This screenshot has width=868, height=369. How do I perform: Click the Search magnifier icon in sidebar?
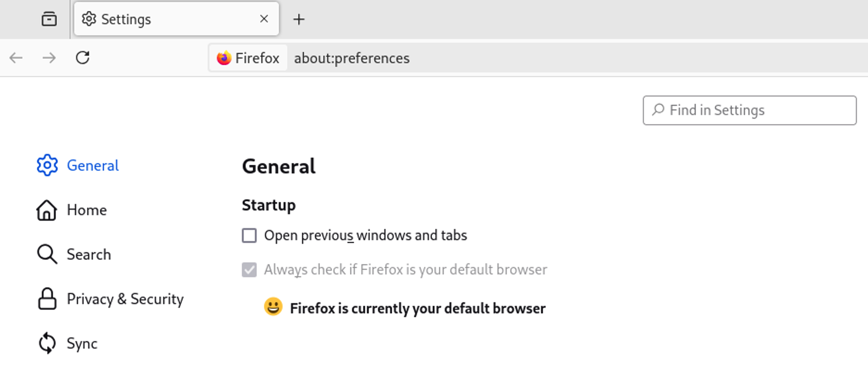point(47,254)
